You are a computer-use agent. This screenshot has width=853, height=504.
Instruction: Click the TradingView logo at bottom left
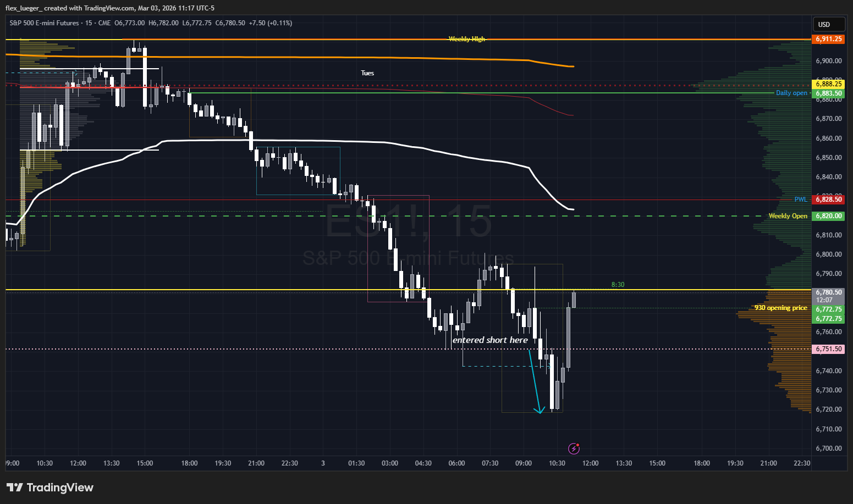(x=50, y=488)
